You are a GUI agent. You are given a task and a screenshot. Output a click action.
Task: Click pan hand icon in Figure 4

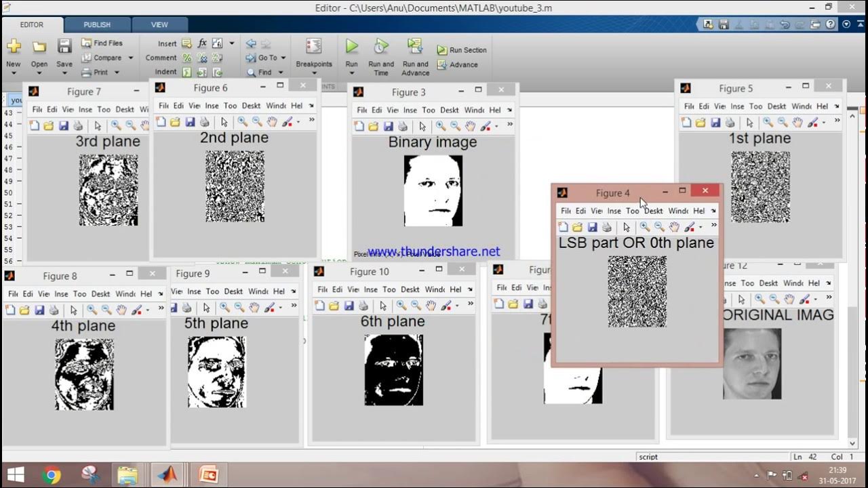(x=674, y=227)
